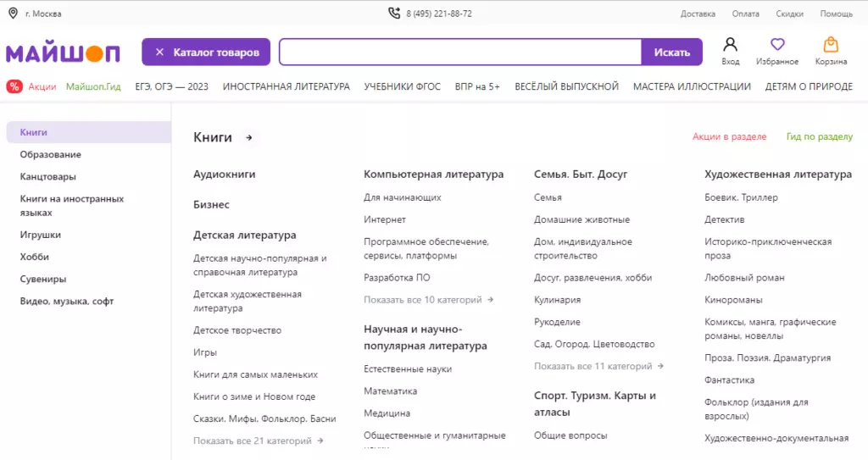Viewport: 868px width, 460px height.
Task: Open Любовный роман subcategory
Action: 744,277
